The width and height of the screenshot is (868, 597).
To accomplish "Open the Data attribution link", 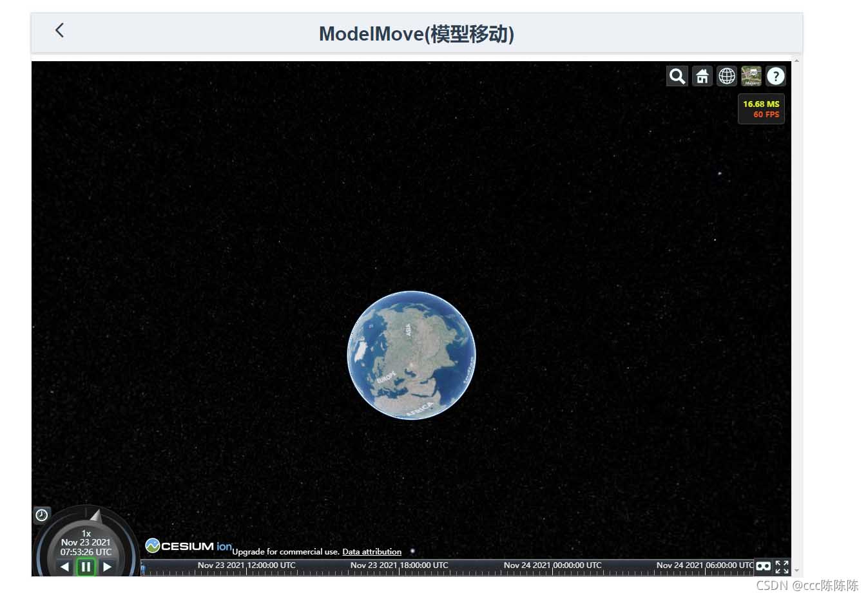I will tap(372, 552).
